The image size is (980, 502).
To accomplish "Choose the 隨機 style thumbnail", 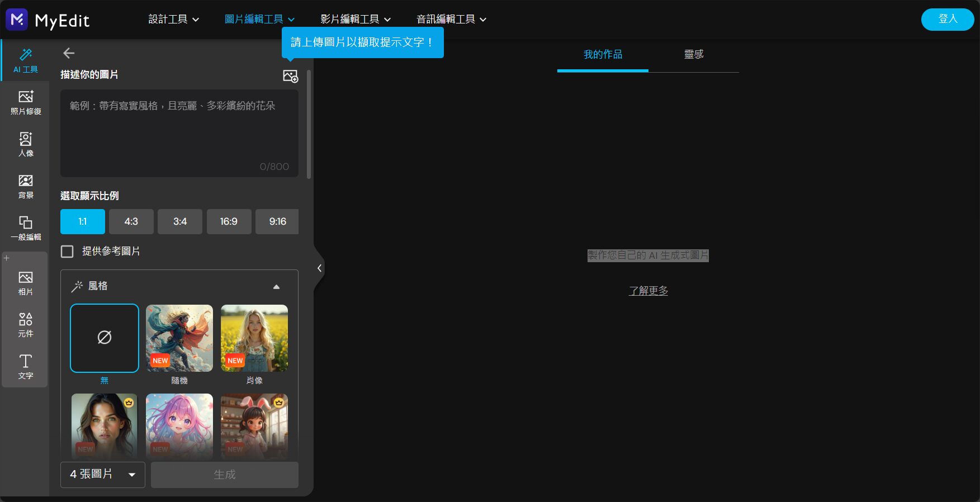I will point(179,338).
